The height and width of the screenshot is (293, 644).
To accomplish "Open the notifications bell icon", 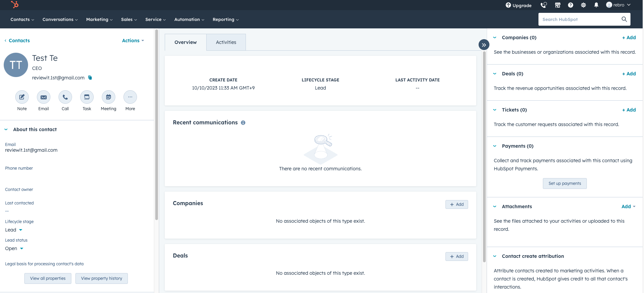I will (596, 5).
